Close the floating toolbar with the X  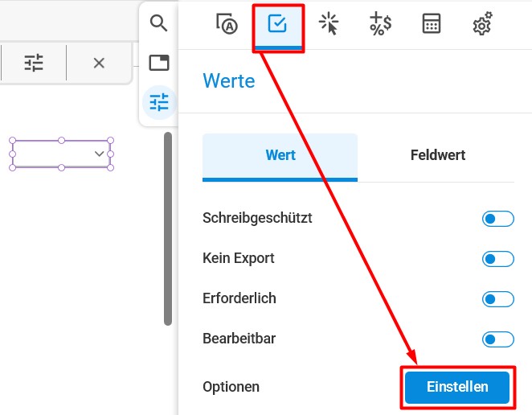coord(99,63)
